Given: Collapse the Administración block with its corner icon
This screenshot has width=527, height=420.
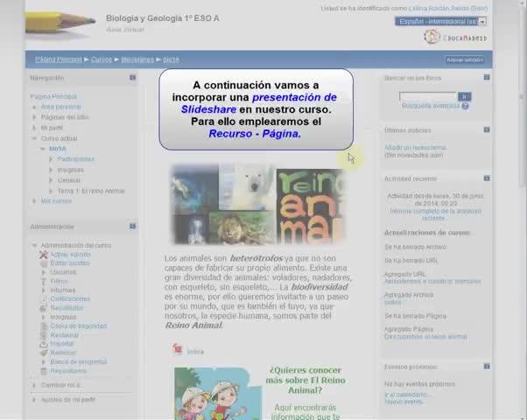Looking at the screenshot, I should click(x=133, y=227).
